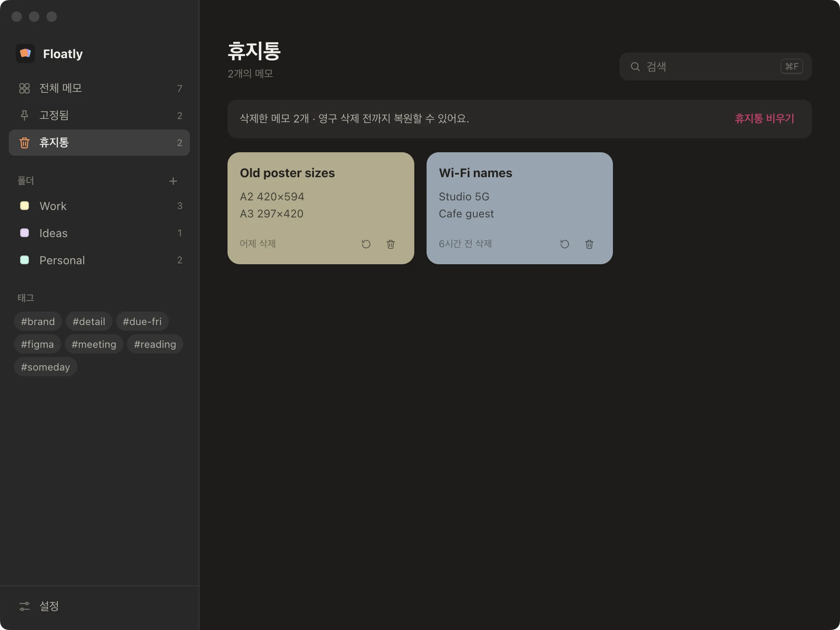Filter by the #reading tag
840x630 pixels.
click(x=155, y=344)
